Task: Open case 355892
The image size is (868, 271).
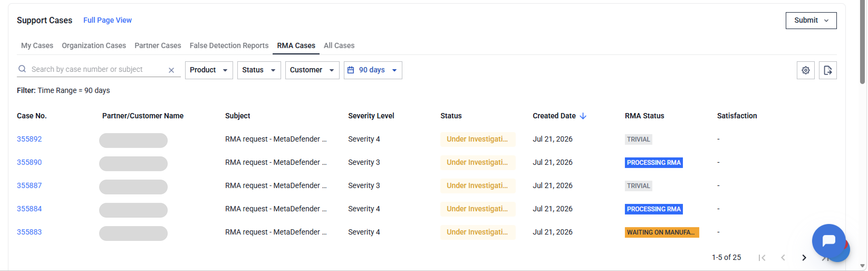Action: tap(29, 139)
